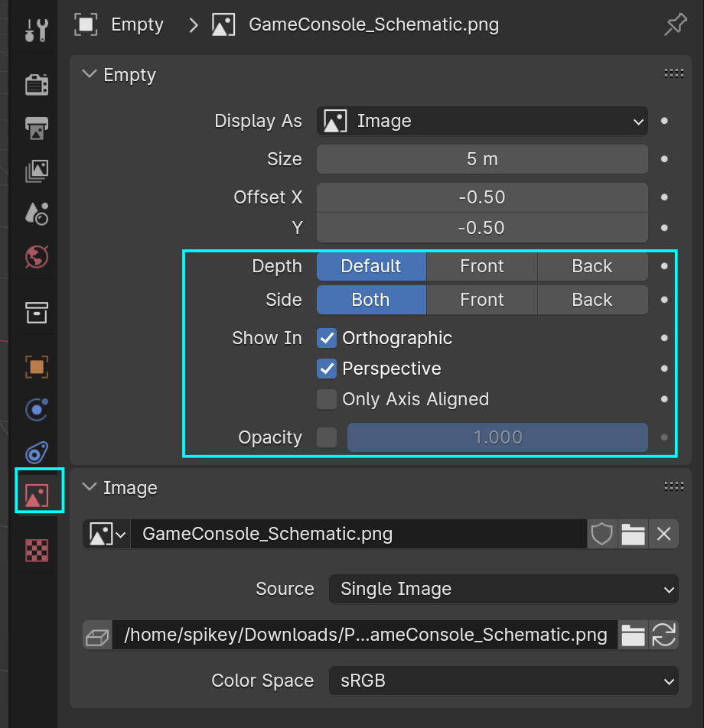Open the Render properties tab
The image size is (704, 728).
pyautogui.click(x=36, y=85)
